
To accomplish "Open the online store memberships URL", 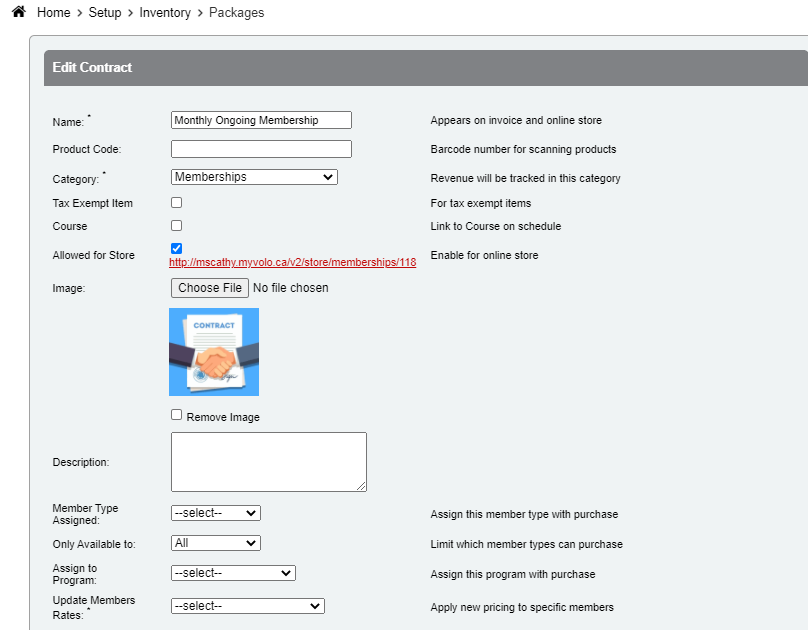I will pyautogui.click(x=292, y=262).
